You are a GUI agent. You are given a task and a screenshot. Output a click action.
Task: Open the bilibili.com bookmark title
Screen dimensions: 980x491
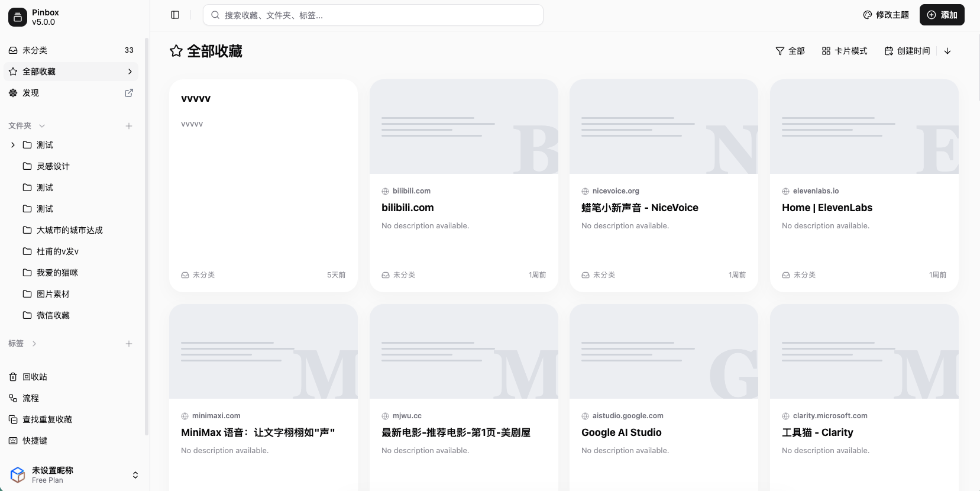pos(407,208)
